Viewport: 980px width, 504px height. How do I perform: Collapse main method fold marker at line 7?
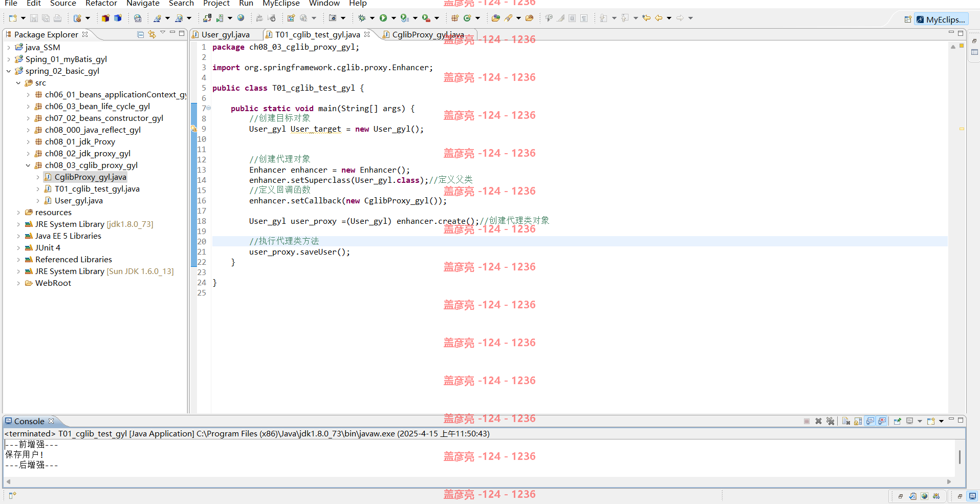click(209, 108)
